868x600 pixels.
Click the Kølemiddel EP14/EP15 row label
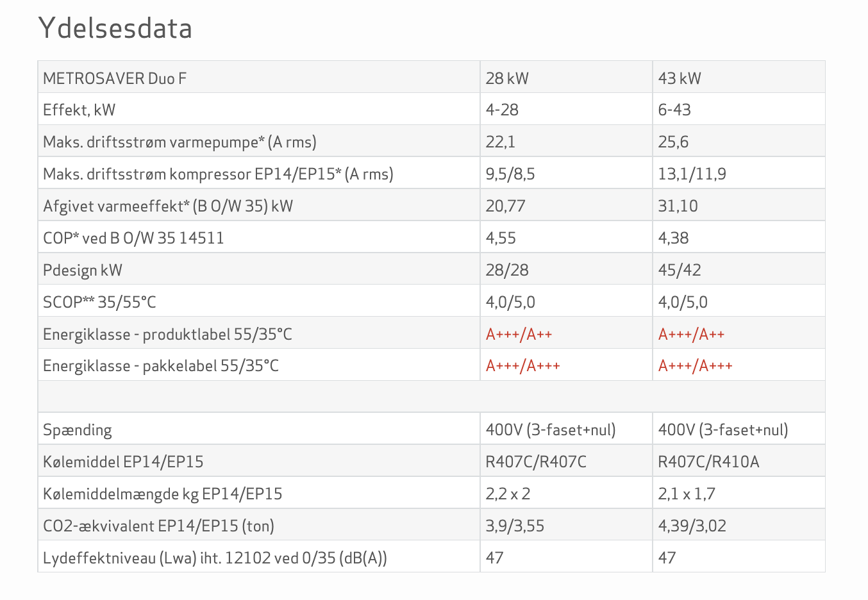point(122,462)
